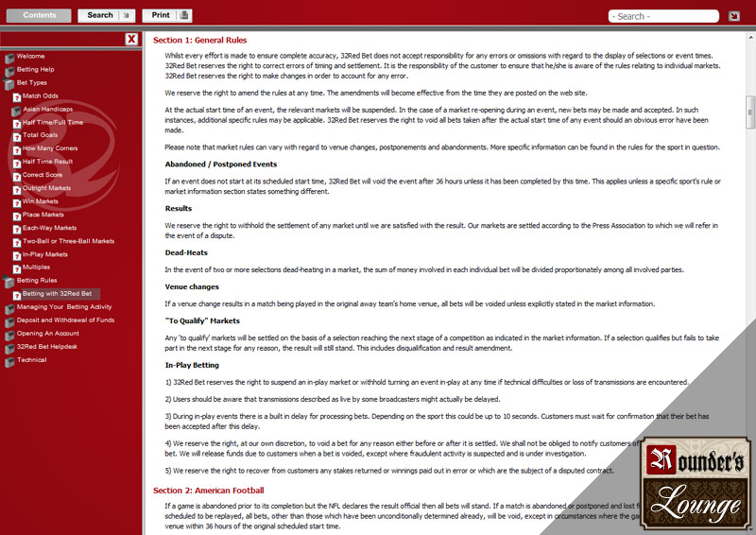Screen dimensions: 756x535
Task: Click the book icon beside Asian Handicaps
Action: pyautogui.click(x=16, y=111)
